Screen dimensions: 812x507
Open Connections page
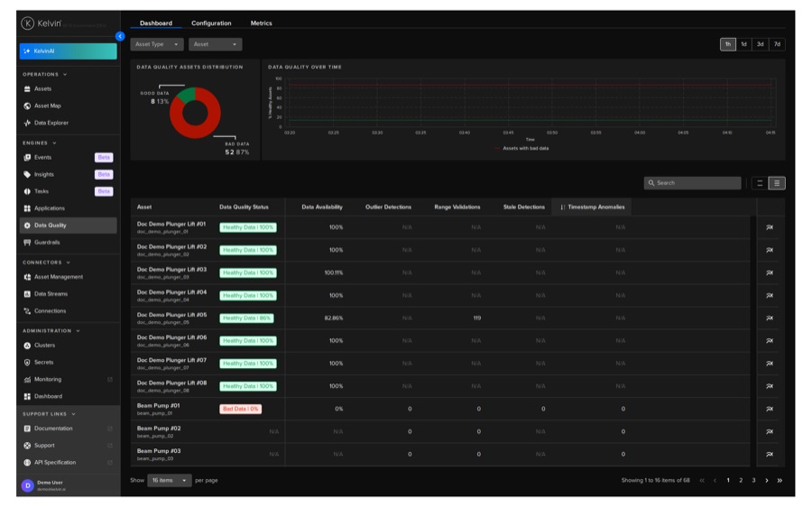point(50,311)
